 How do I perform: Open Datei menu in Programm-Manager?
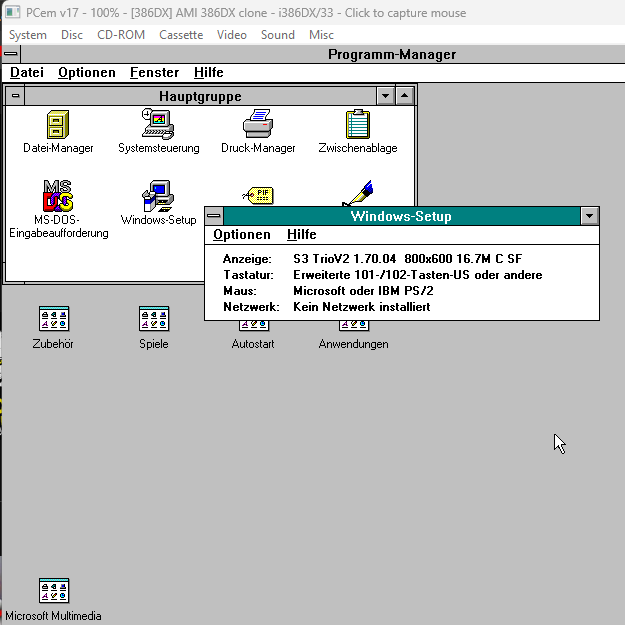[x=27, y=73]
